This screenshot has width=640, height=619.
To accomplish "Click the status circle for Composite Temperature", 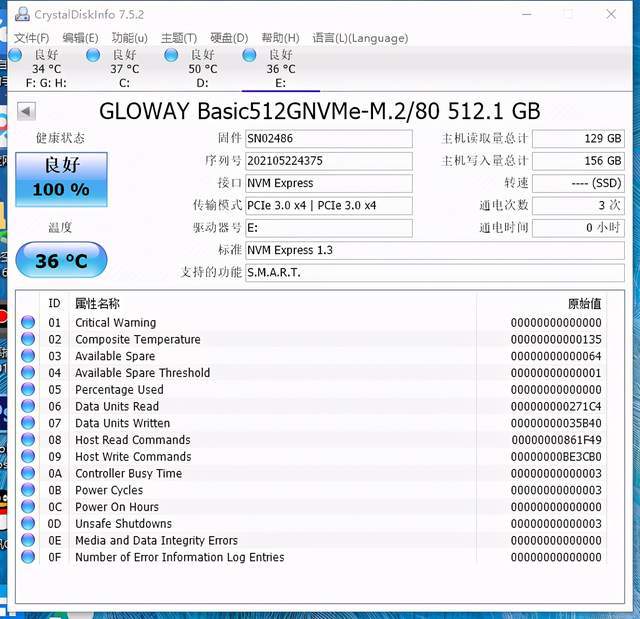I will [28, 339].
